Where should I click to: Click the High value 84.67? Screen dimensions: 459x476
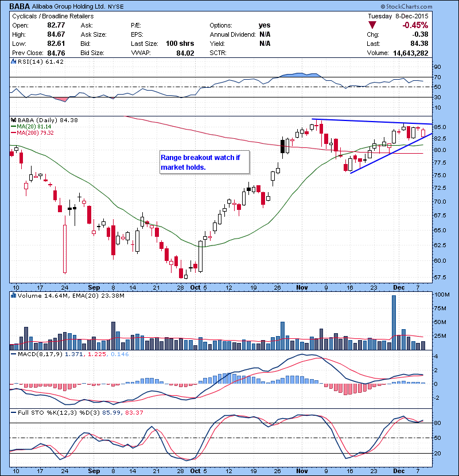(56, 34)
